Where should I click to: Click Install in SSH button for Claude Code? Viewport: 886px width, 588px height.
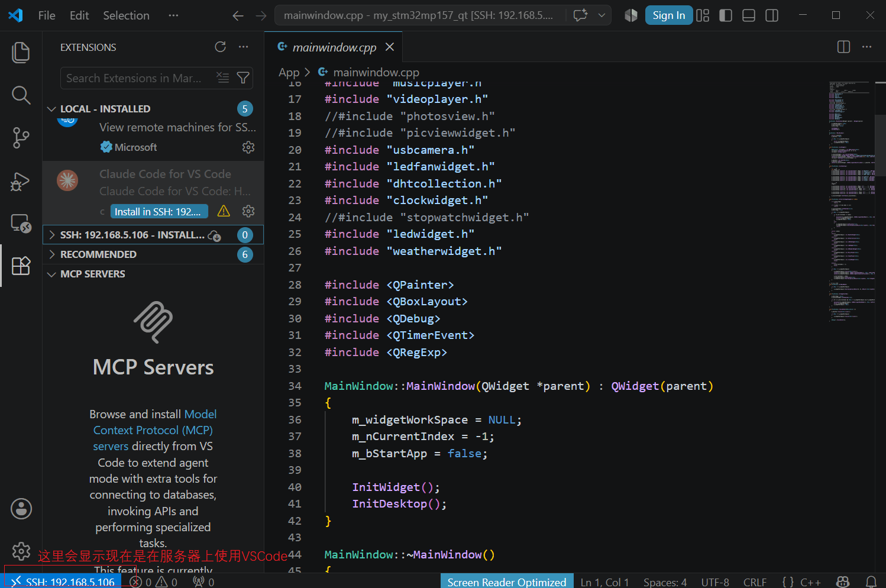click(x=160, y=211)
